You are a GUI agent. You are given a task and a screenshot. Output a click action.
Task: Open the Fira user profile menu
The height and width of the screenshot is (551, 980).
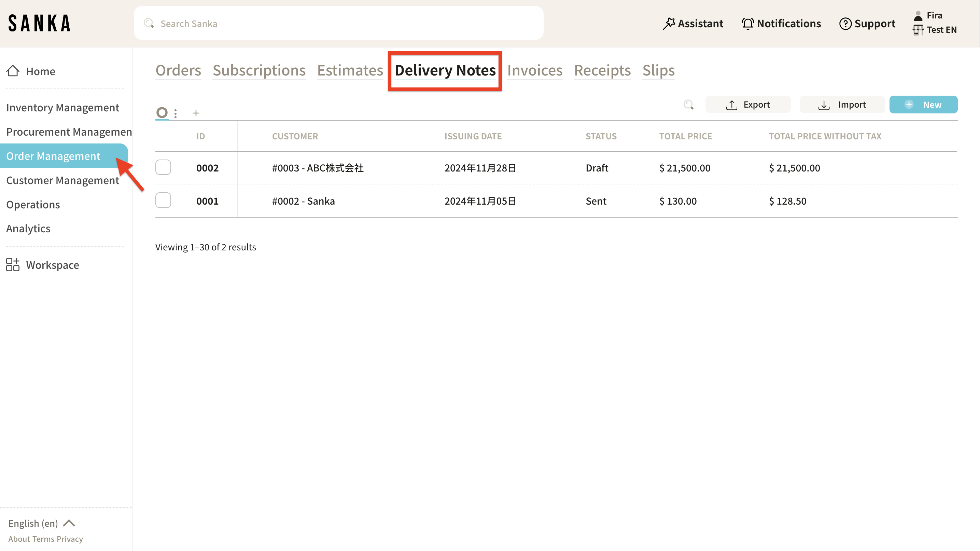pos(934,16)
